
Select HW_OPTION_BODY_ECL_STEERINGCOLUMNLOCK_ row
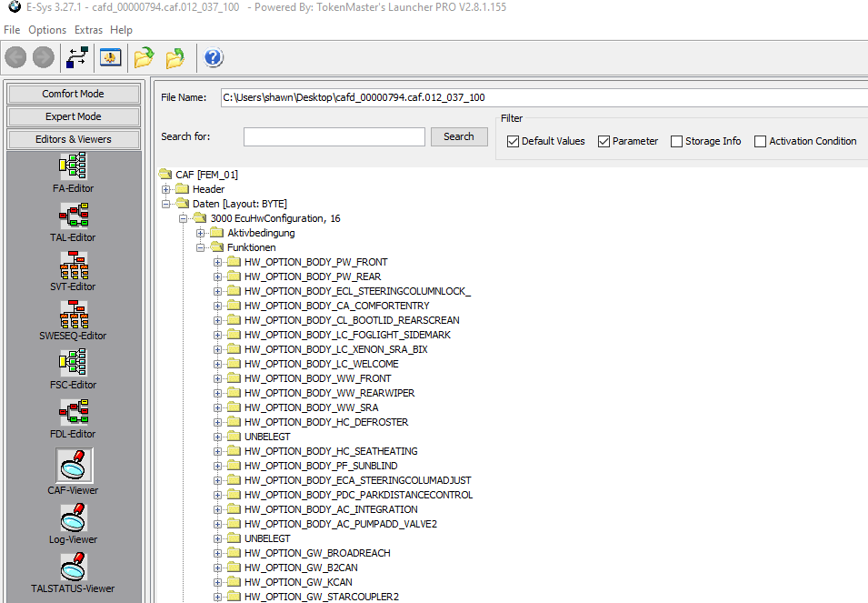(357, 291)
